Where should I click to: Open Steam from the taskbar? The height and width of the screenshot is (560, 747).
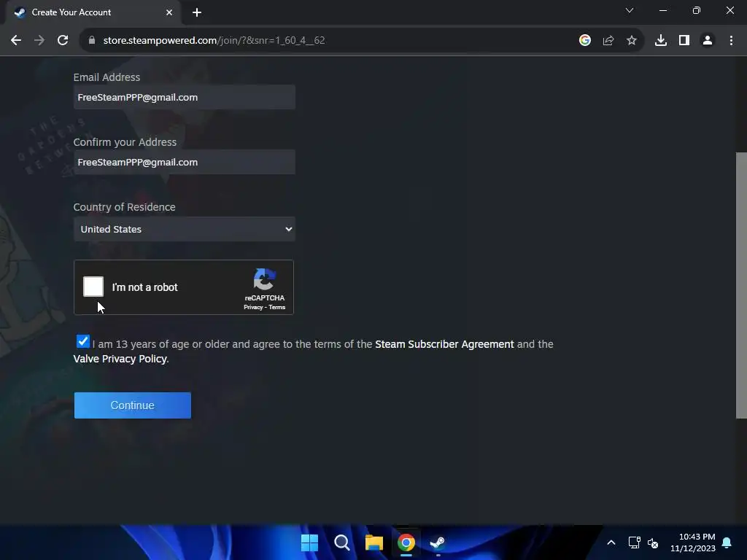tap(438, 542)
